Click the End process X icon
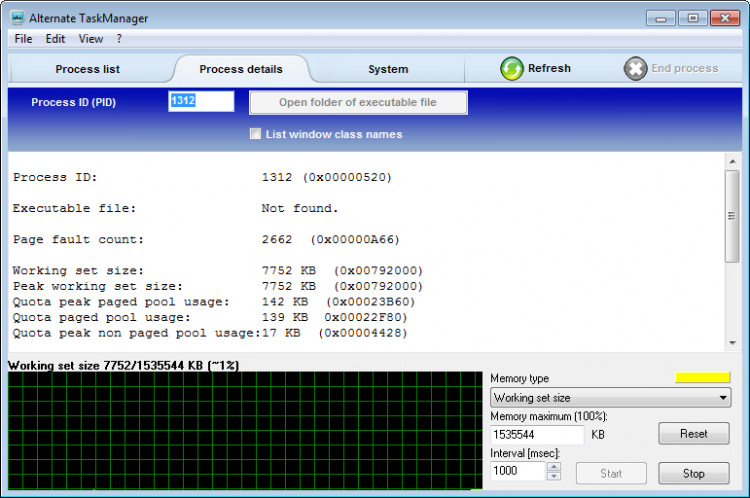Image resolution: width=750 pixels, height=498 pixels. point(635,69)
